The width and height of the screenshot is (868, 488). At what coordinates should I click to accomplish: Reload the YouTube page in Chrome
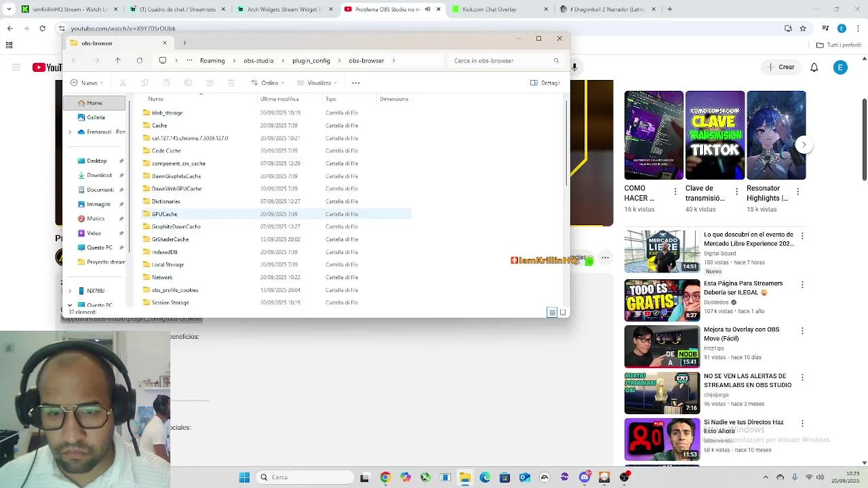pos(43,28)
